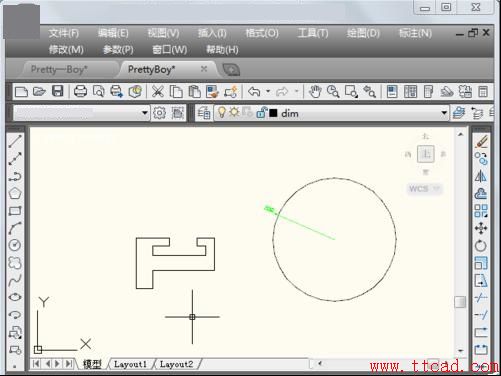Open the redo history dropdown arrow
Image resolution: width=501 pixels, height=376 pixels.
pos(296,91)
